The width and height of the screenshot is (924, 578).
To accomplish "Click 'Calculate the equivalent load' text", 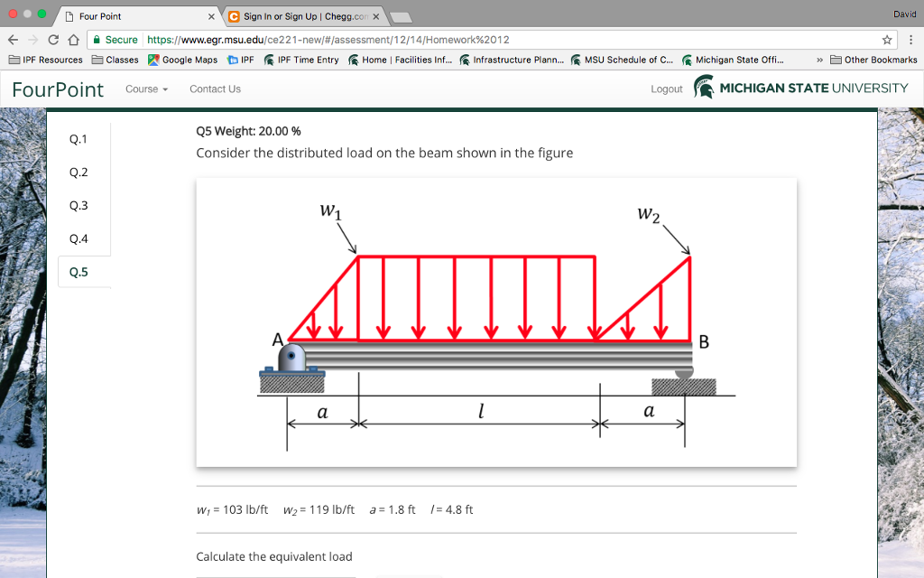I will (274, 556).
